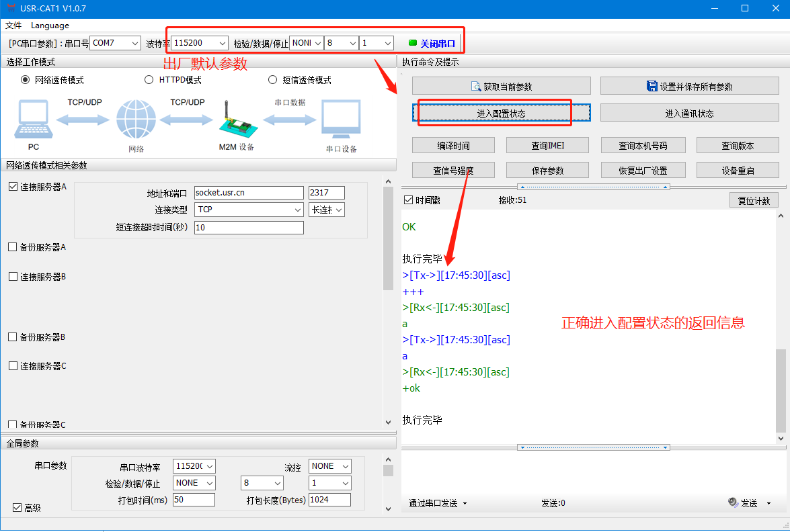Click the receive log vertical scrollbar

tap(780, 390)
